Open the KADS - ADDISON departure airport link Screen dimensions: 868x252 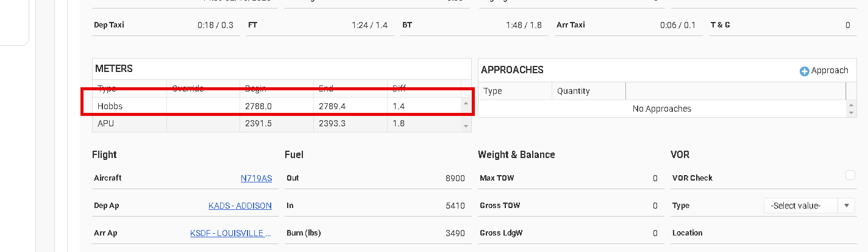[240, 206]
